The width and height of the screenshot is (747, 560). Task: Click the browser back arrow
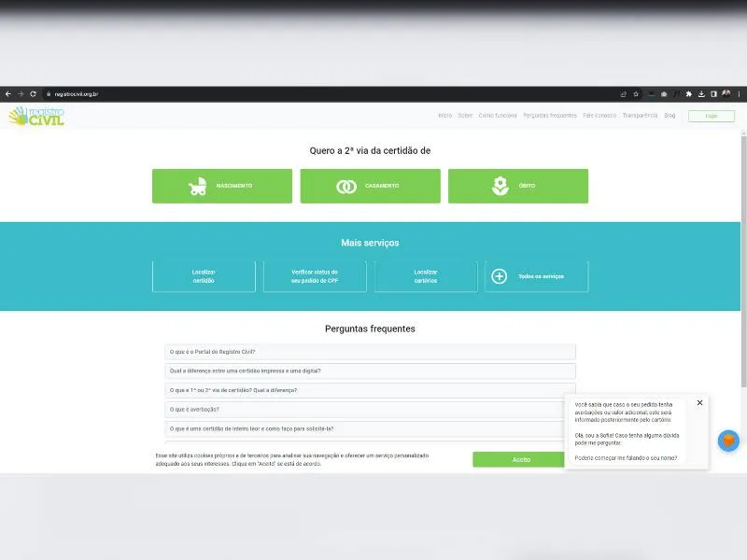tap(7, 93)
